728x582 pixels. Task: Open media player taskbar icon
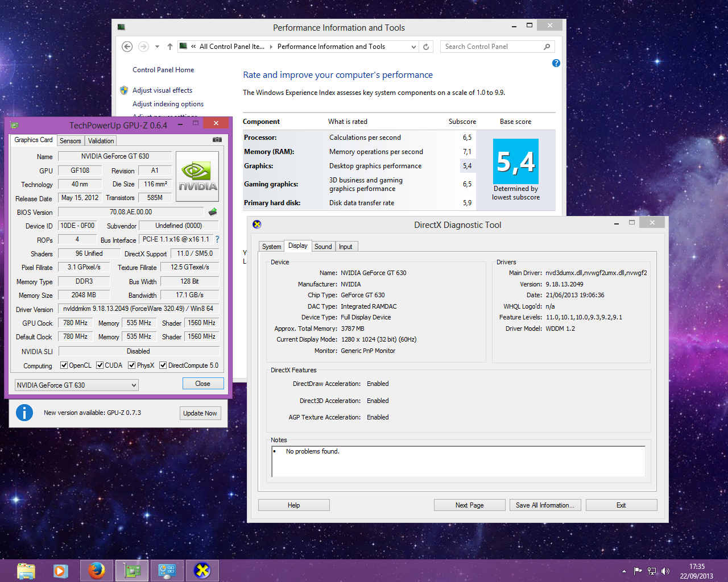point(61,571)
